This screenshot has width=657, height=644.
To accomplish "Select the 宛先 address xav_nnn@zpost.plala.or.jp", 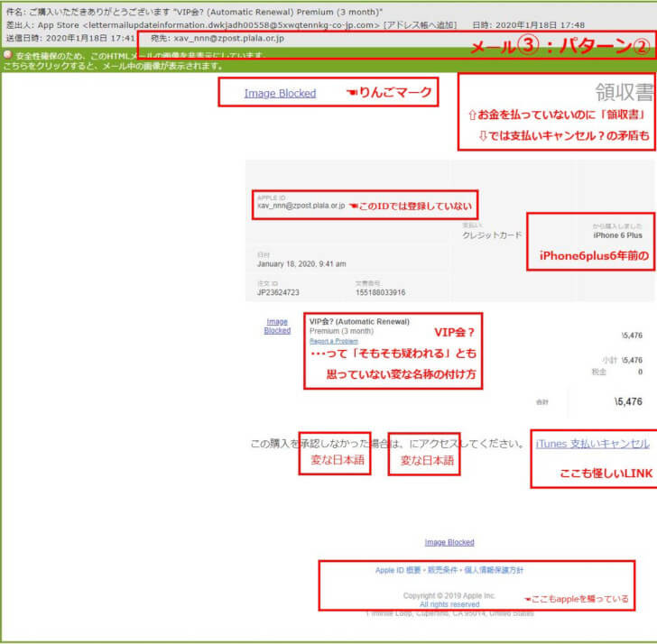I will [229, 38].
